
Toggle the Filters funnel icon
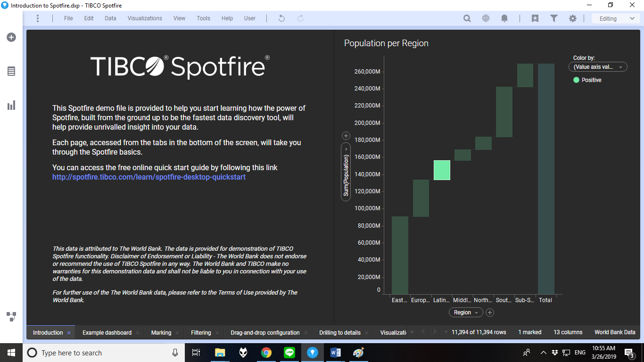[554, 18]
